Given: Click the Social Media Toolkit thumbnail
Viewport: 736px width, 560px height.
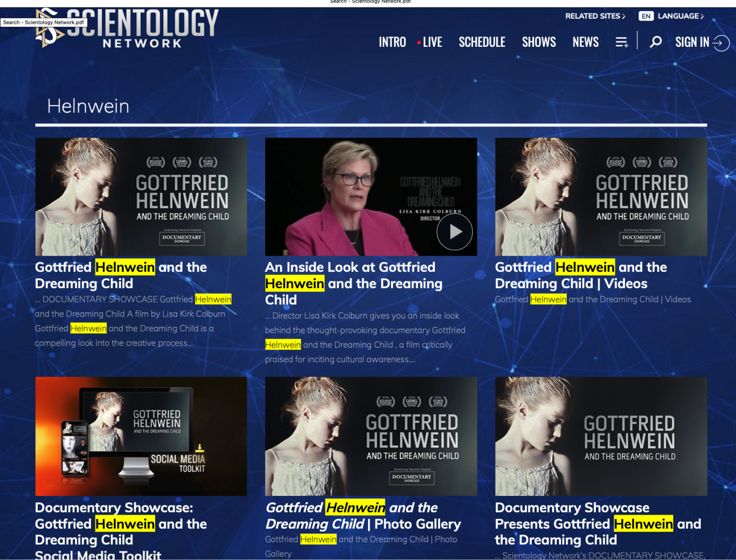Looking at the screenshot, I should (x=141, y=436).
